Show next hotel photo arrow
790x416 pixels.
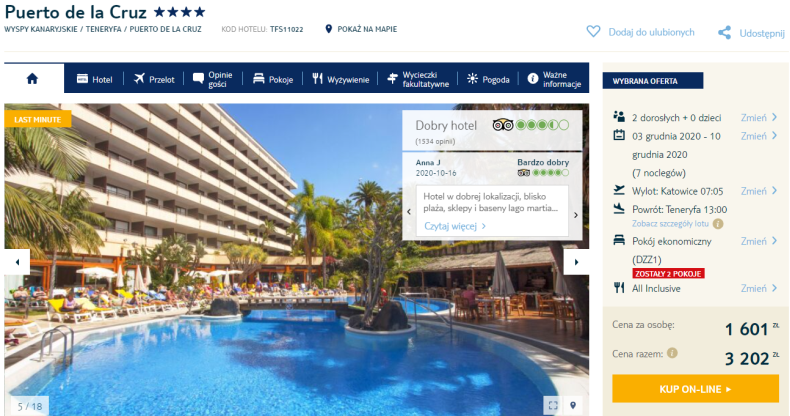tap(576, 262)
